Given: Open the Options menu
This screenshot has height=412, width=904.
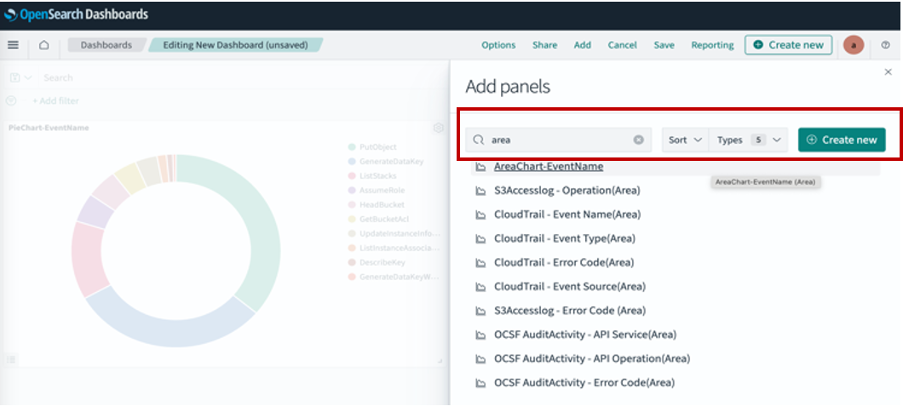Looking at the screenshot, I should pyautogui.click(x=499, y=45).
